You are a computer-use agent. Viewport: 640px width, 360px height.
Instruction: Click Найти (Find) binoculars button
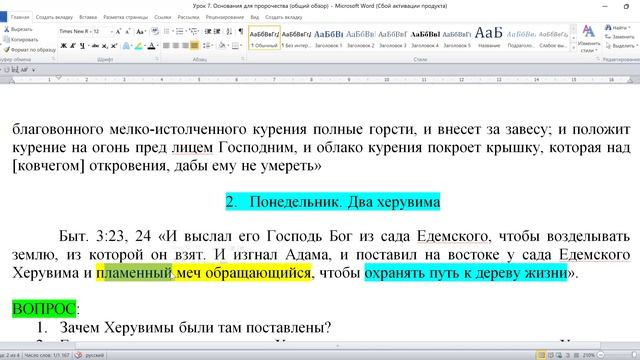618,28
